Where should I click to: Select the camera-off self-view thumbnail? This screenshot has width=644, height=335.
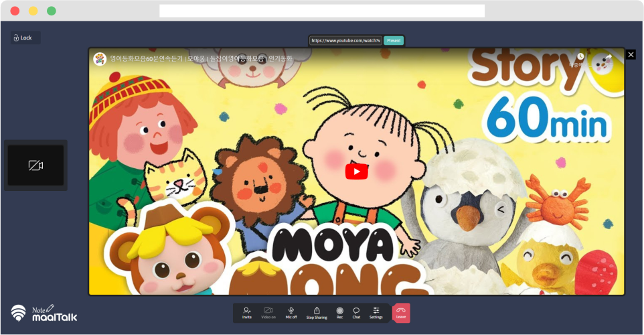tap(35, 165)
